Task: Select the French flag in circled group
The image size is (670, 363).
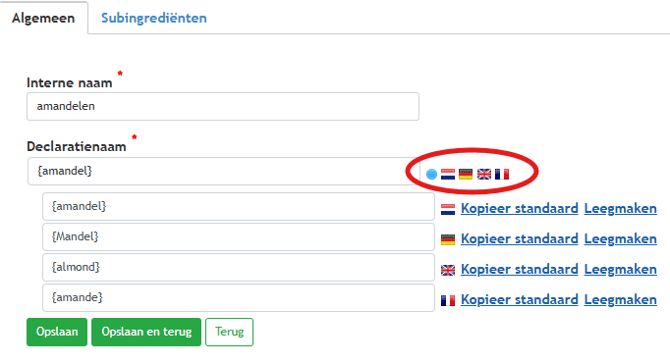Action: coord(502,174)
